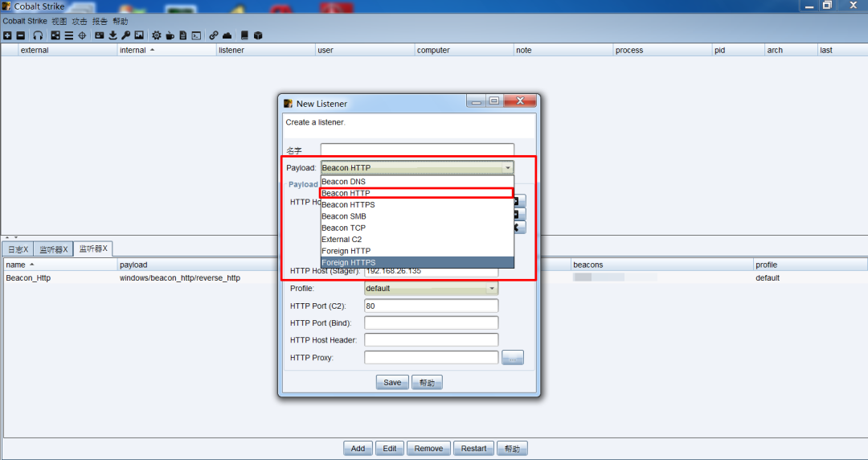
Task: Open the 报告 menu
Action: 100,21
